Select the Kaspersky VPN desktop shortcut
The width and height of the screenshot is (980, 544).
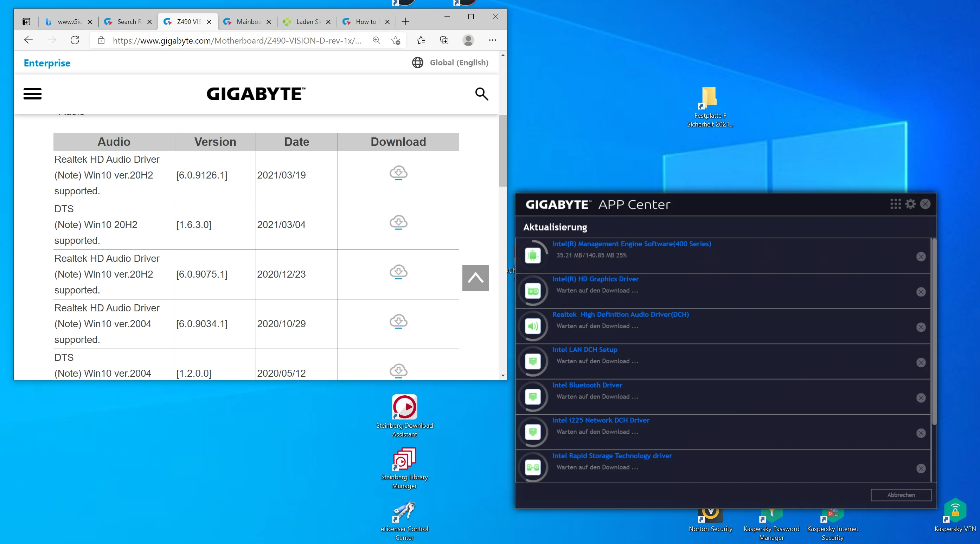coord(955,516)
